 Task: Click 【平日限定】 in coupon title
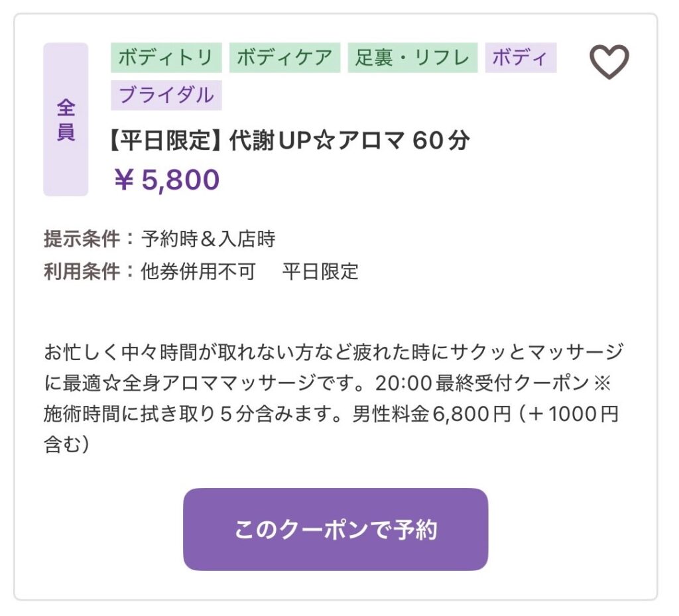click(x=166, y=141)
